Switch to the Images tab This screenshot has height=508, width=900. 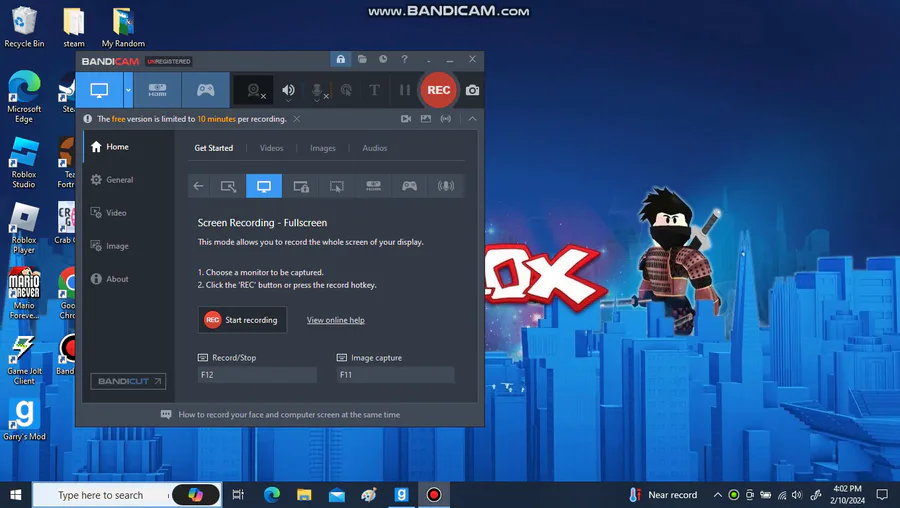(323, 148)
